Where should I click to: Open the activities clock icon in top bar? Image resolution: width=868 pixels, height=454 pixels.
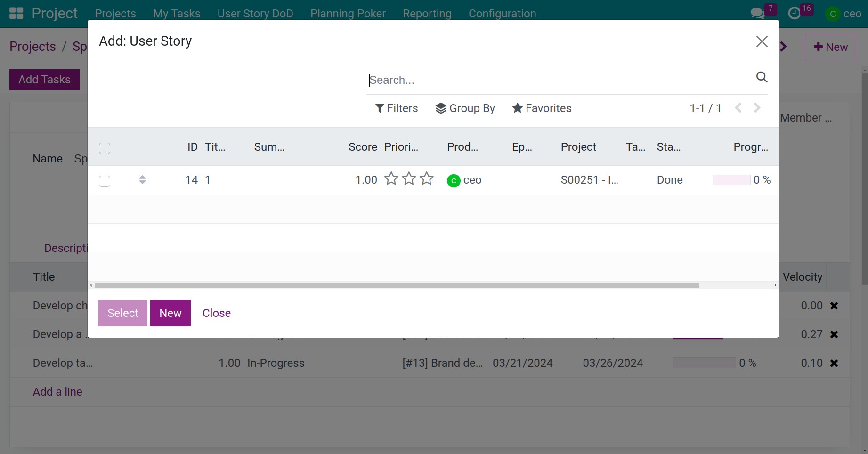(795, 13)
